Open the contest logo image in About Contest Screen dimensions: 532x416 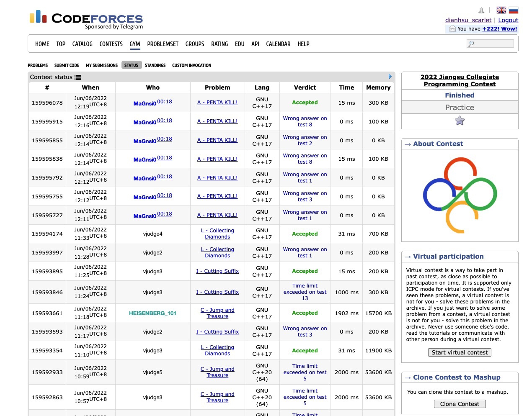coord(460,195)
